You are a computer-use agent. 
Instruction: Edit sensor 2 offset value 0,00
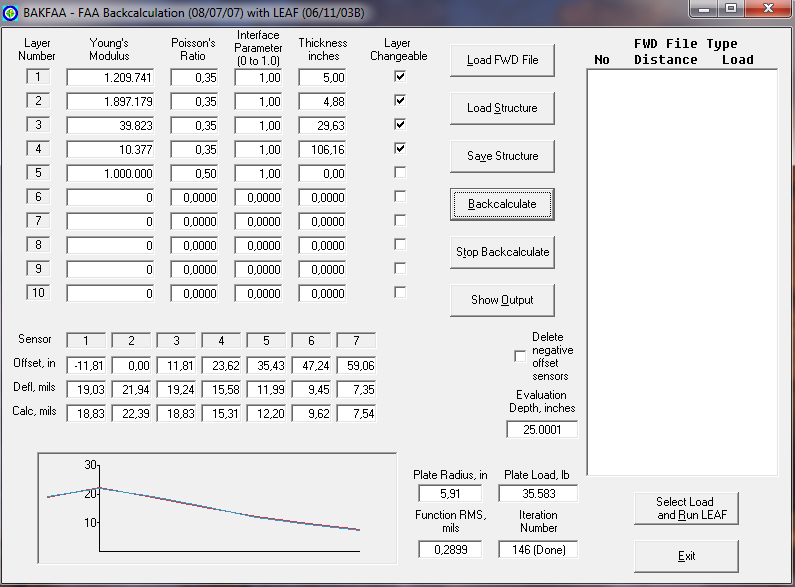click(x=131, y=365)
